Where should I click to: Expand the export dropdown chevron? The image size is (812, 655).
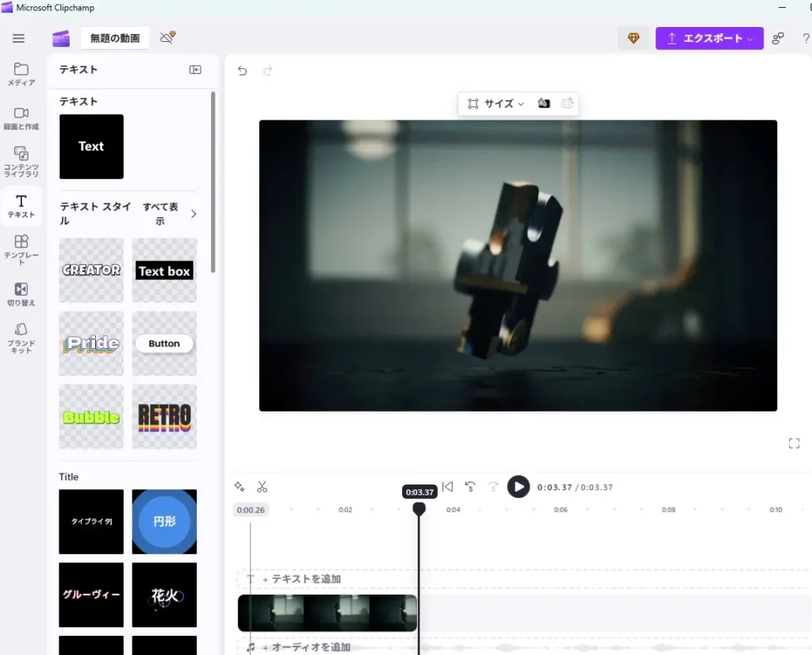[751, 39]
